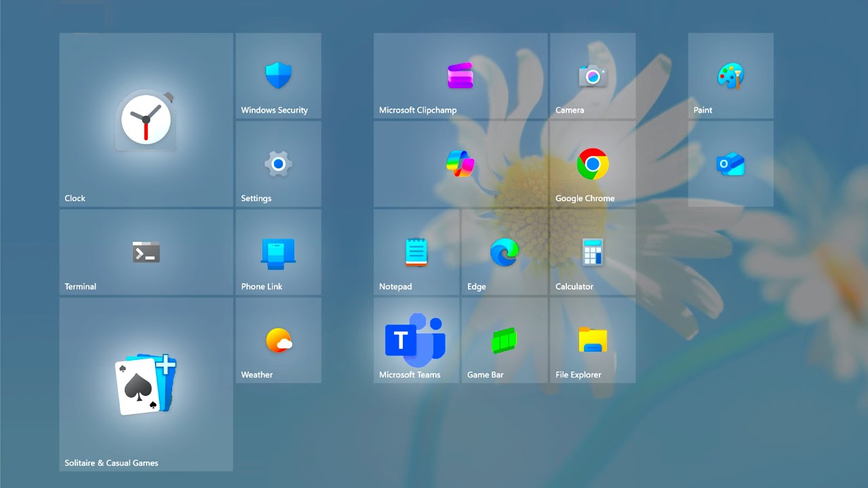
Task: Open the Settings gear tile
Action: pos(278,164)
